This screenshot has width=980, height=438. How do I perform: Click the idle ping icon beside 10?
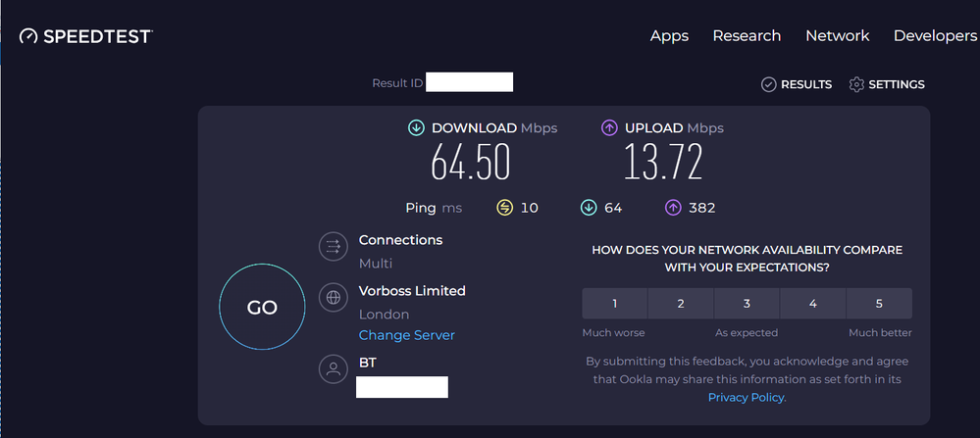[505, 208]
